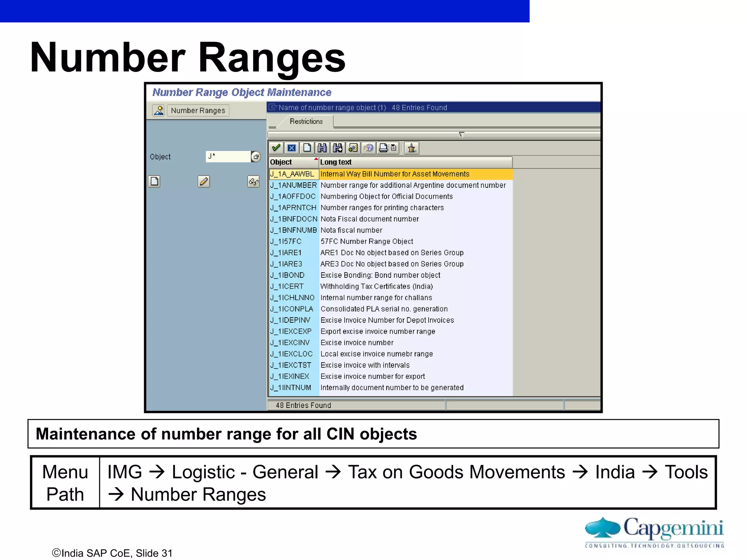Screen dimensions: 747x560
Task: Select object J_1IBOND
Action: tap(287, 275)
